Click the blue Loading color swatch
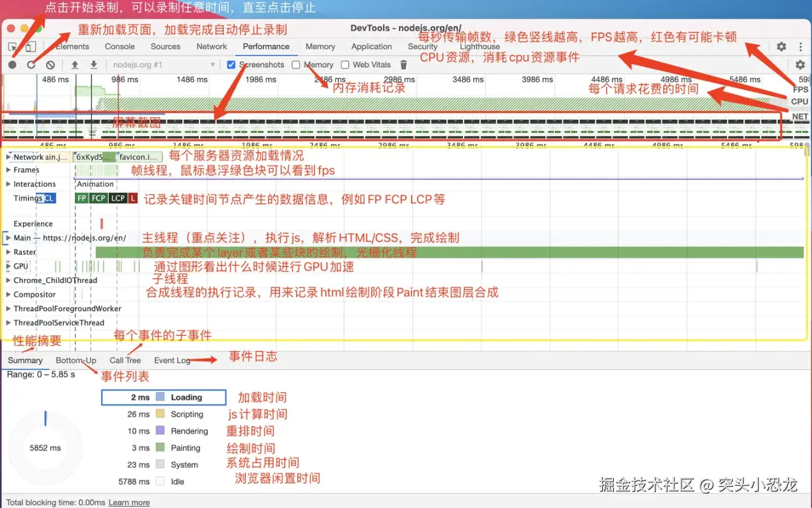 click(160, 397)
